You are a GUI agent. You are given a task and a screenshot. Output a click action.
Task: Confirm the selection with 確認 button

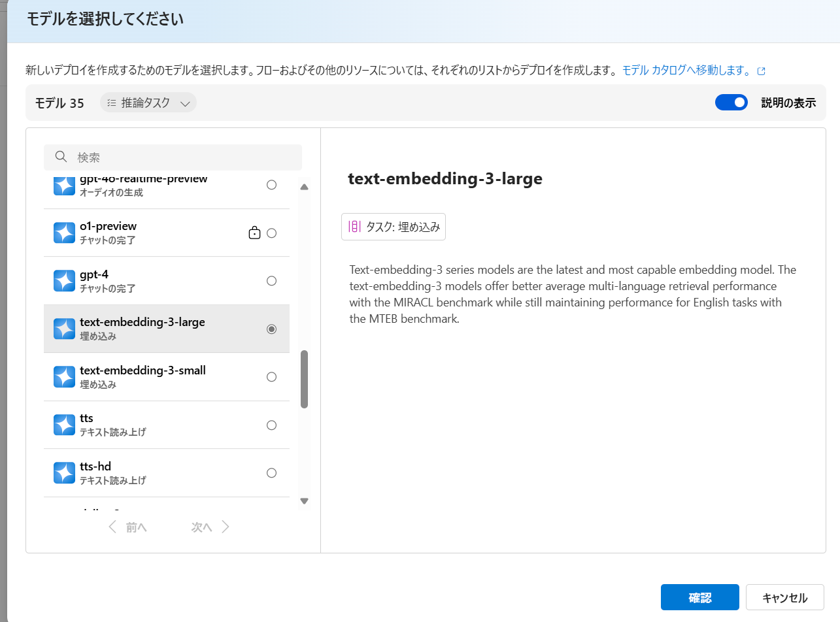(700, 598)
